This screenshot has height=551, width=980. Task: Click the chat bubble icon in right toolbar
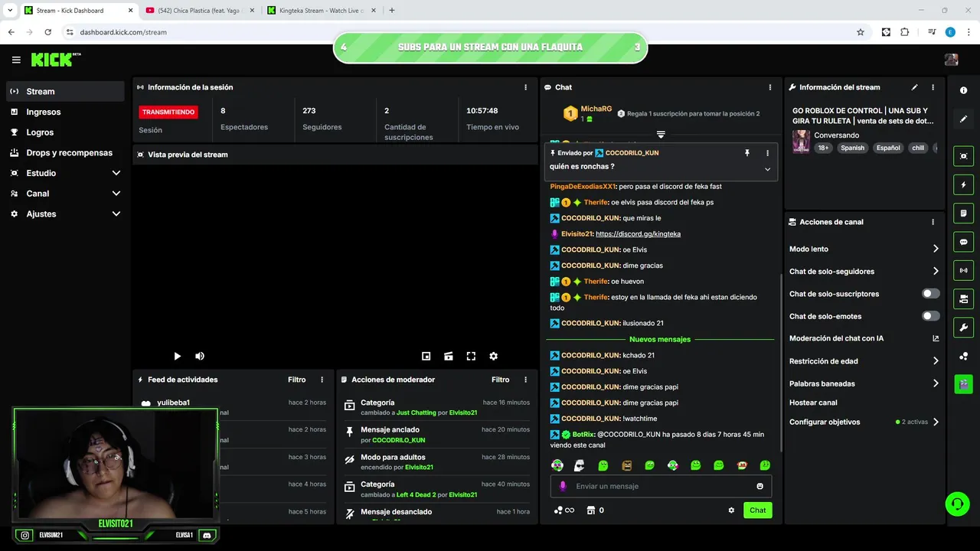click(963, 242)
